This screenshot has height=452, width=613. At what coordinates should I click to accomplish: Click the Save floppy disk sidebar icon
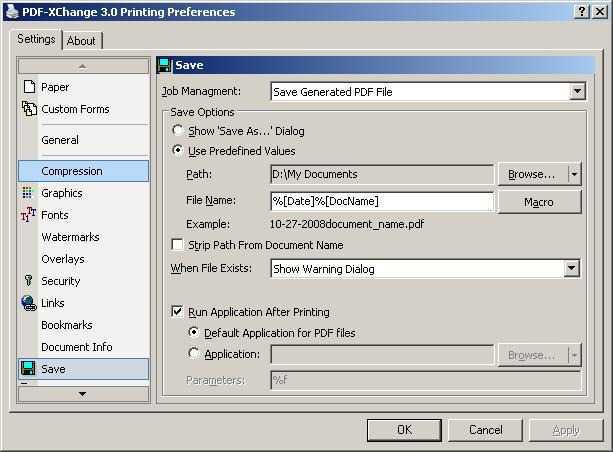[28, 369]
